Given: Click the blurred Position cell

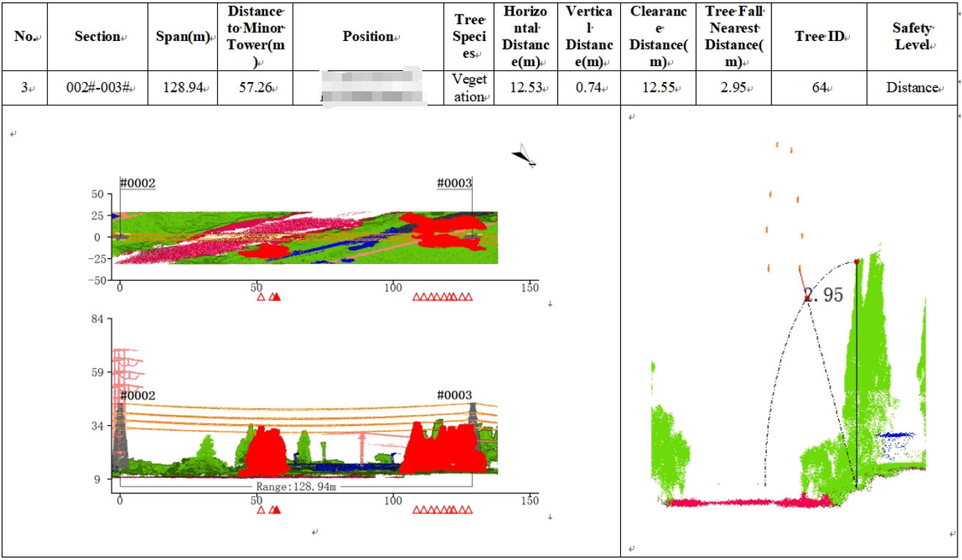Looking at the screenshot, I should point(368,88).
